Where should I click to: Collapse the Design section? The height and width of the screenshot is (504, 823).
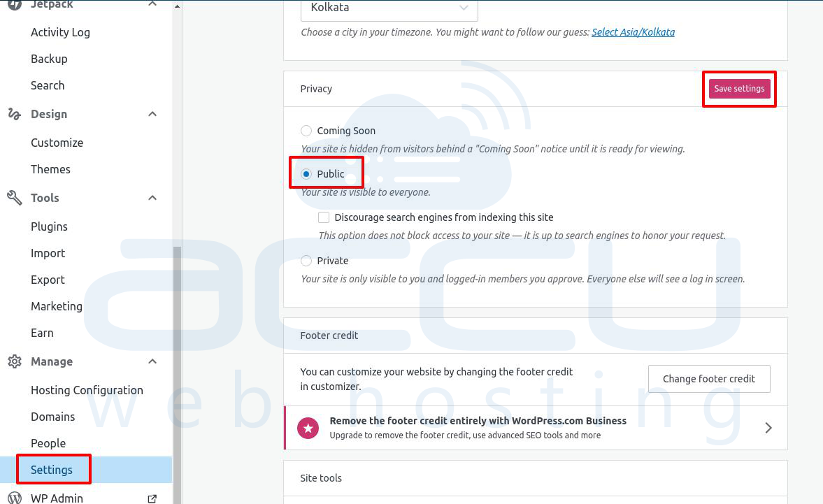pyautogui.click(x=152, y=114)
